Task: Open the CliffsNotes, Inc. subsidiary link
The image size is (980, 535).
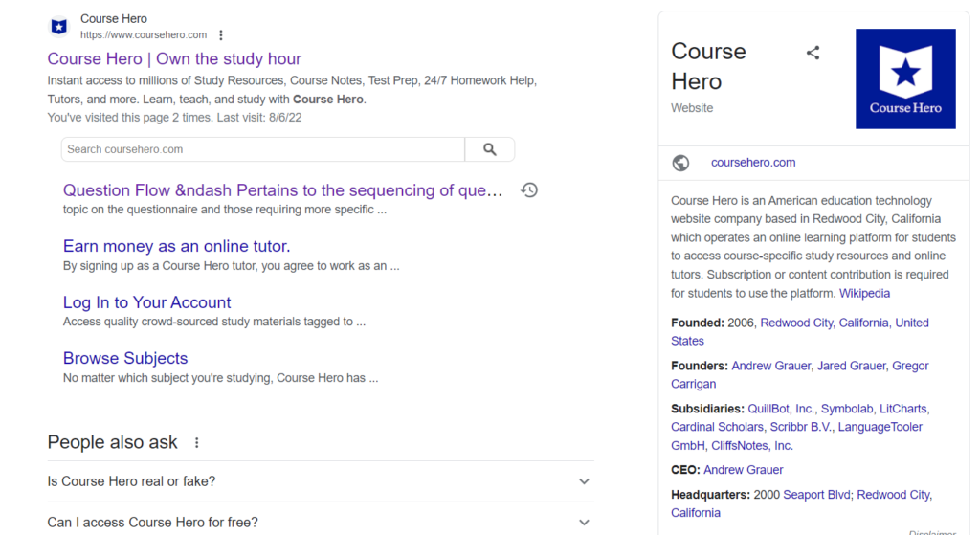Action: (x=752, y=446)
